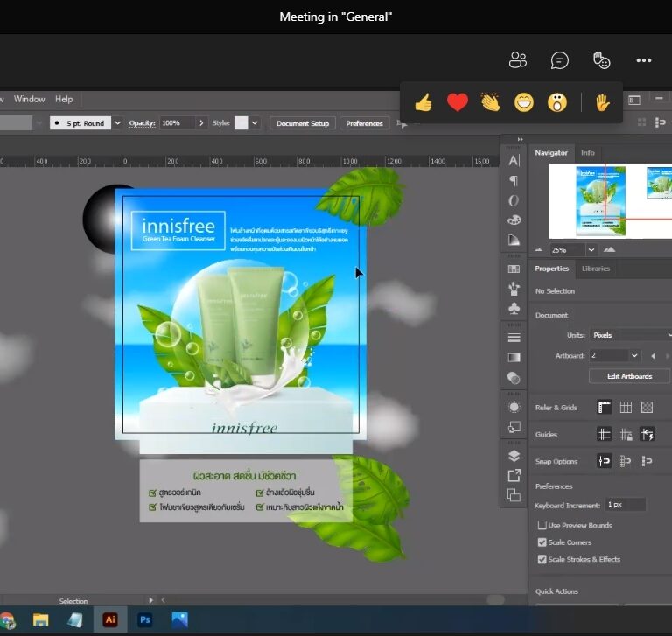Open the Color Guide panel icon
The height and width of the screenshot is (636, 672).
point(514,240)
